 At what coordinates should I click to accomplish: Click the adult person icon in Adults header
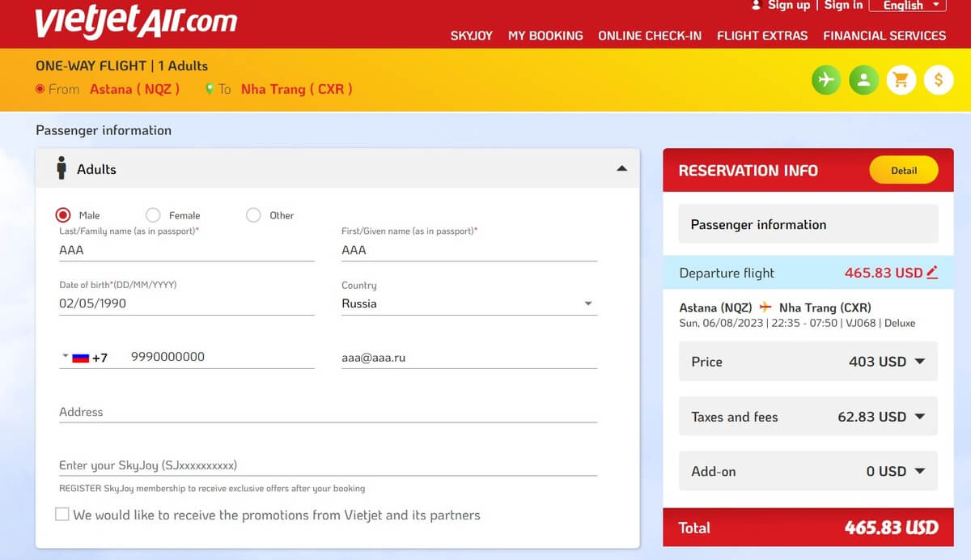coord(61,168)
